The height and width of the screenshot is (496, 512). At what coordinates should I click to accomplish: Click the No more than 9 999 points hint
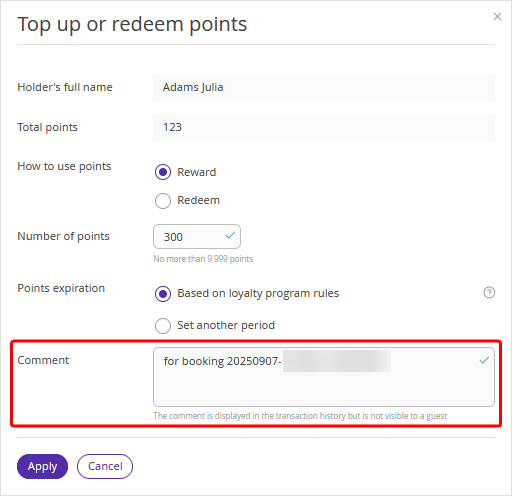point(203,259)
